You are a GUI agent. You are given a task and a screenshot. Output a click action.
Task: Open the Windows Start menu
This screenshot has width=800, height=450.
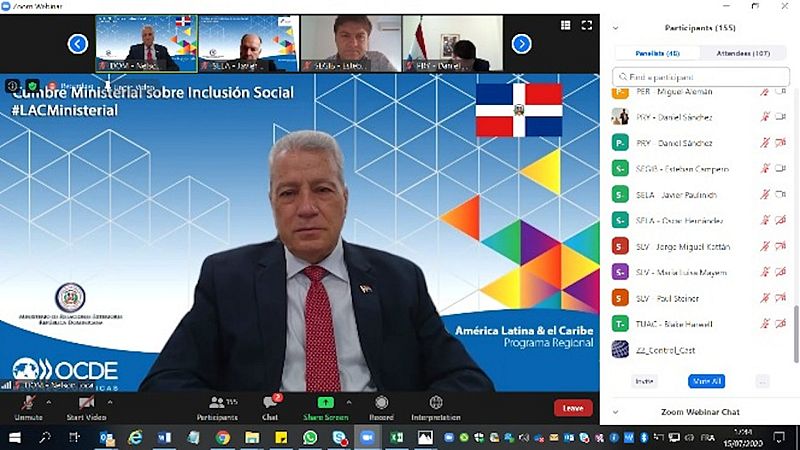pos(15,438)
